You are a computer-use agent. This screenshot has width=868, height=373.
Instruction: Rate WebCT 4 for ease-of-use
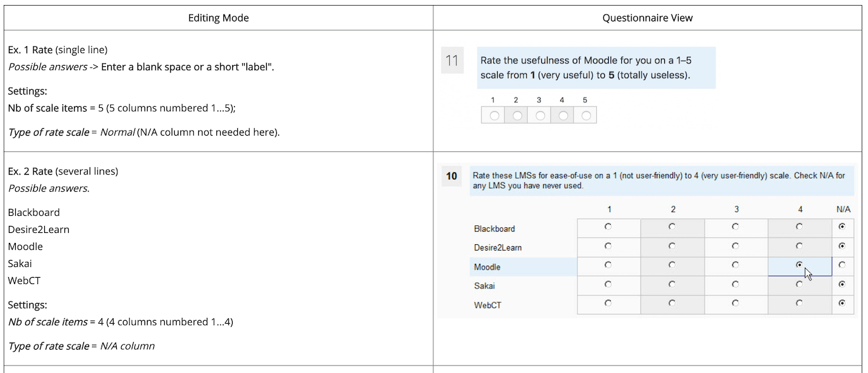(x=799, y=304)
